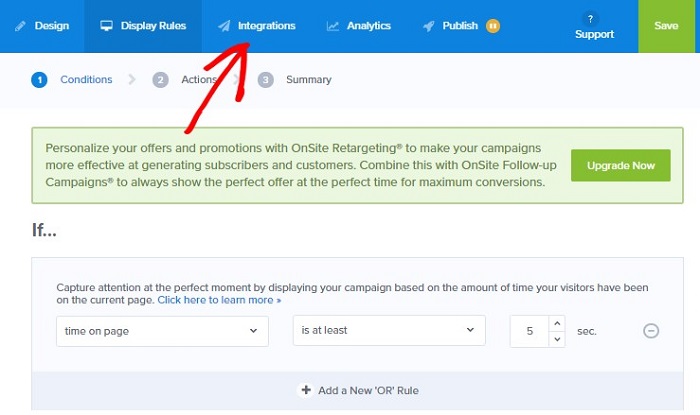Viewport: 700px width, 415px height.
Task: Click the orange pause status badge
Action: 493,26
